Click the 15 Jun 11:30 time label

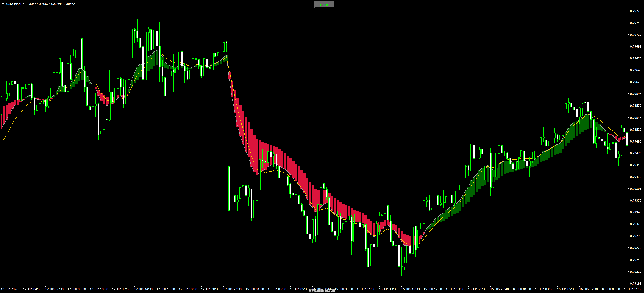366,289
